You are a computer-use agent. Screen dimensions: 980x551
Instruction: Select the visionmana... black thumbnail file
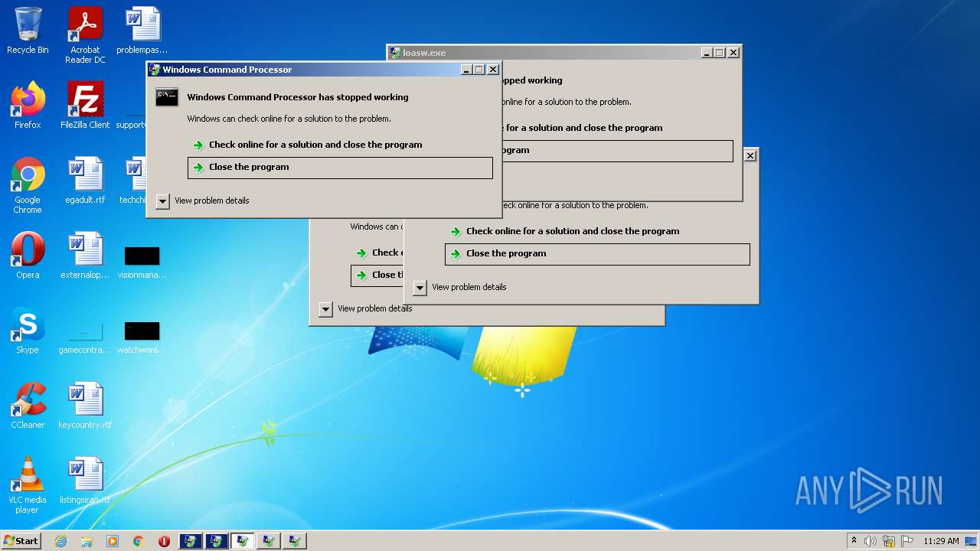click(142, 262)
